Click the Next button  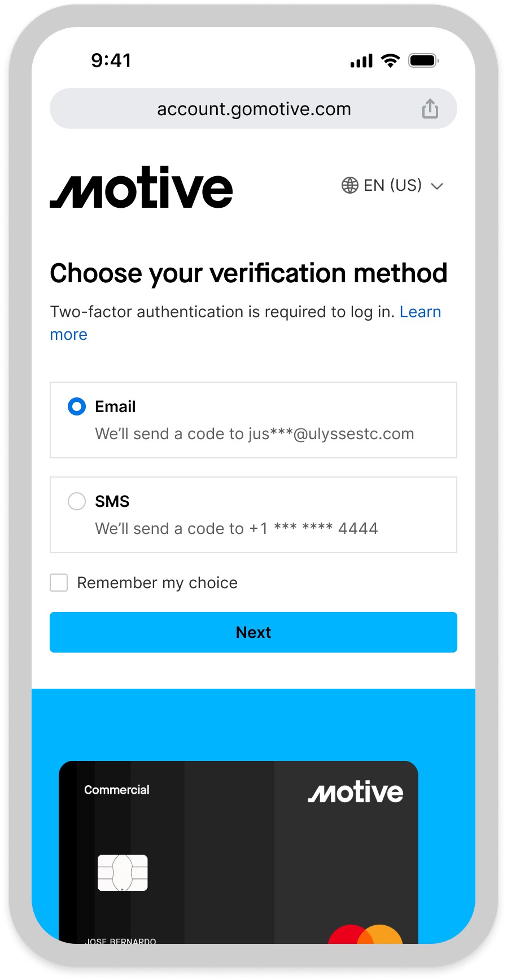coord(253,632)
